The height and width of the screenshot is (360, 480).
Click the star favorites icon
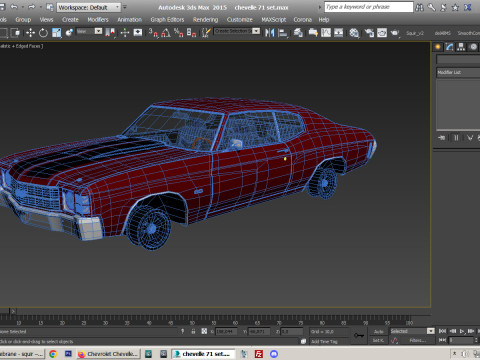coord(455,7)
